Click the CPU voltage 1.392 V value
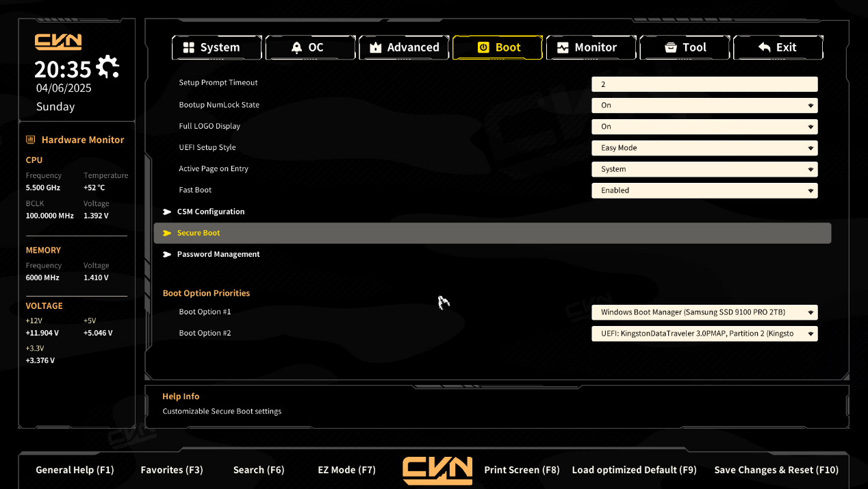 pyautogui.click(x=96, y=216)
